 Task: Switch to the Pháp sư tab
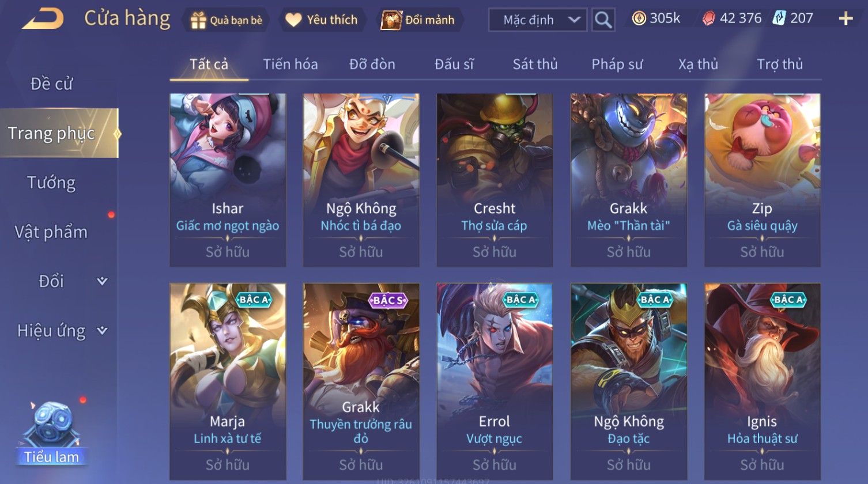point(617,64)
